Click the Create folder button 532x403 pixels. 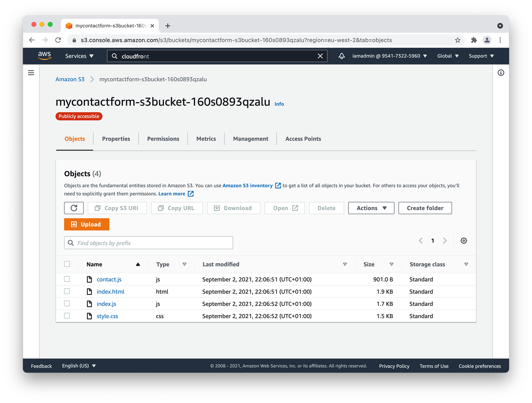click(x=425, y=208)
